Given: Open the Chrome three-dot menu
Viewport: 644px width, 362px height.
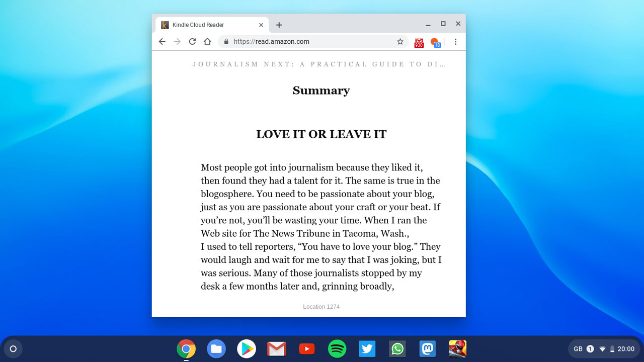Looking at the screenshot, I should [x=455, y=42].
